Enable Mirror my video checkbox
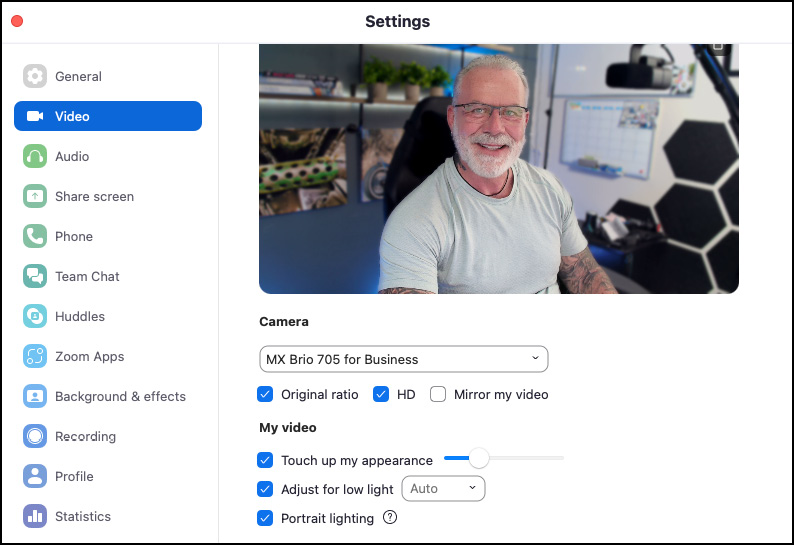794x545 pixels. click(438, 394)
